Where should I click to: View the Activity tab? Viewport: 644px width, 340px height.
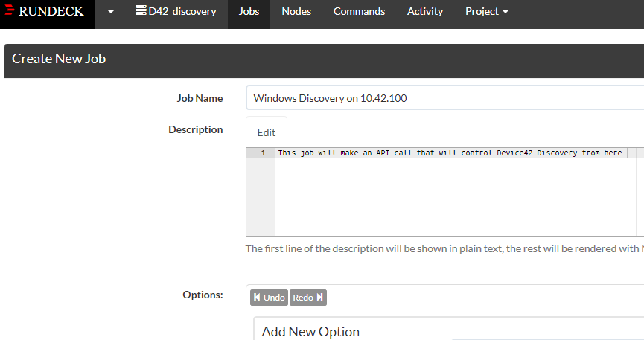point(424,11)
